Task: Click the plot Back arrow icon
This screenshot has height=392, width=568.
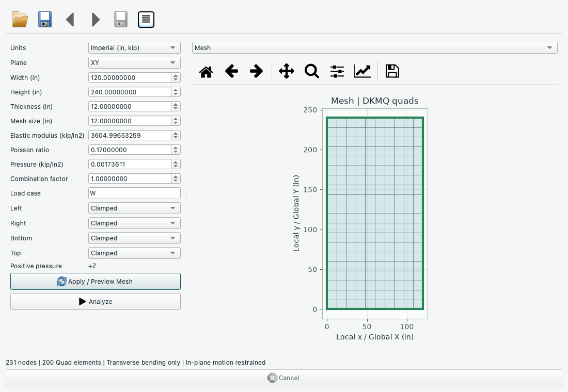Action: (231, 71)
